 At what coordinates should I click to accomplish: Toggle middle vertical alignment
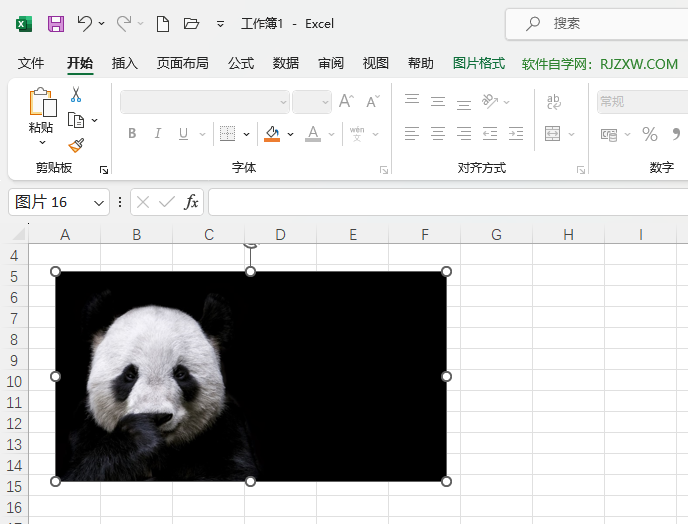437,101
